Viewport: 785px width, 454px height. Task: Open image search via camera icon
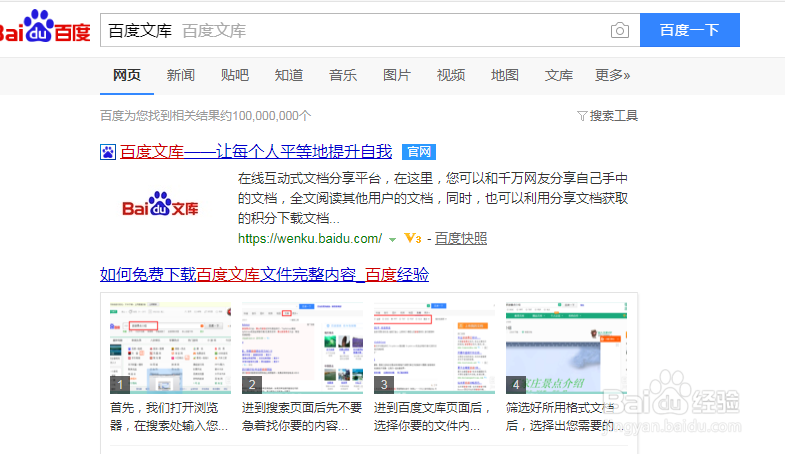click(x=620, y=31)
